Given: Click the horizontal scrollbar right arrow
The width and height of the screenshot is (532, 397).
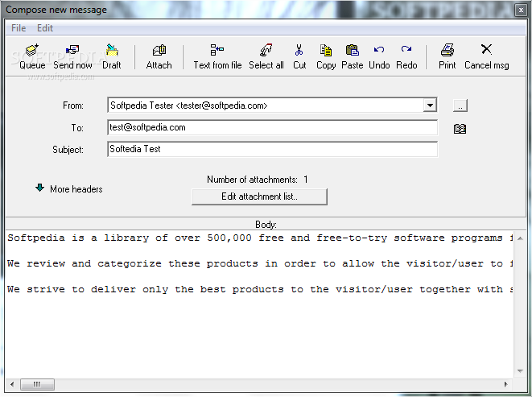Looking at the screenshot, I should 506,384.
